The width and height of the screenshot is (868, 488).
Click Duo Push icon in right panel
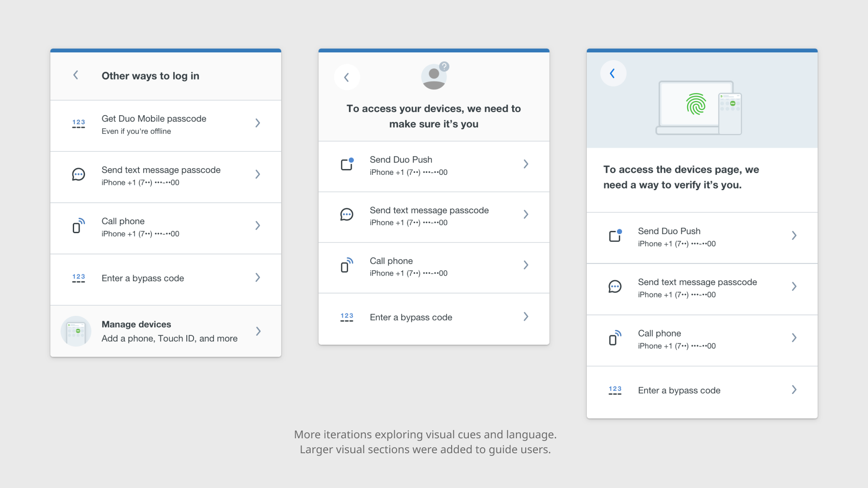615,235
